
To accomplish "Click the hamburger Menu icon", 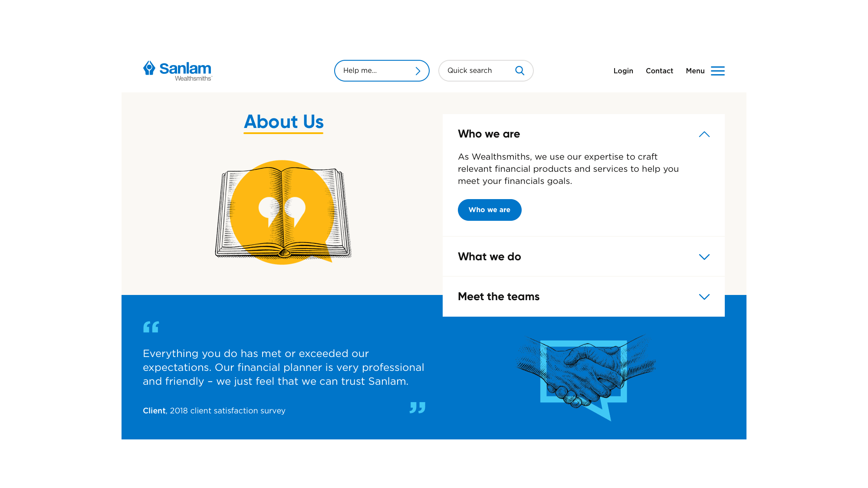I will 718,70.
